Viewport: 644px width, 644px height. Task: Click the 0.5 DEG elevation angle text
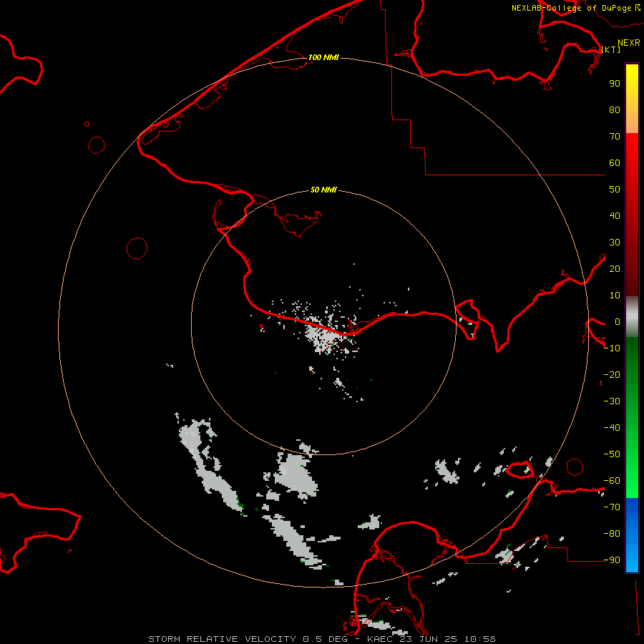325,639
